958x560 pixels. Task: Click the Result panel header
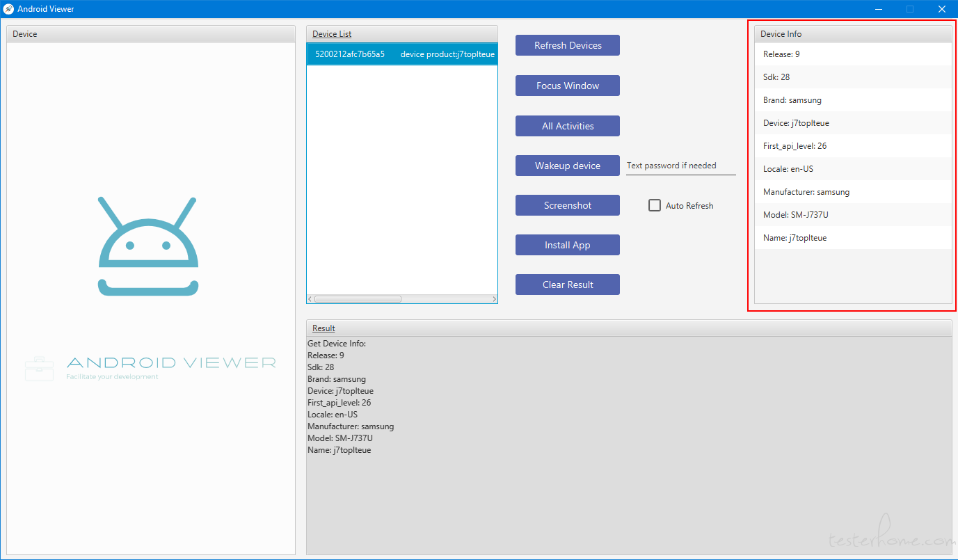629,328
